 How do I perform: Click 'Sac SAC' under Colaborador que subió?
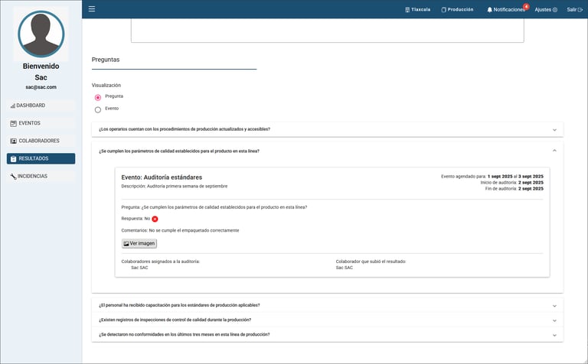[x=345, y=268]
